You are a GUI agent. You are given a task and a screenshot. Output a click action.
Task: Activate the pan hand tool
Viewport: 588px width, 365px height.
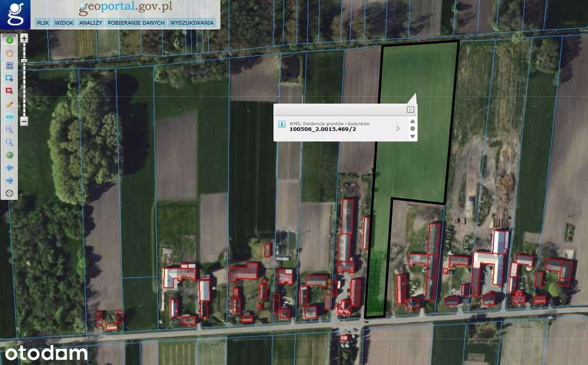(x=9, y=53)
